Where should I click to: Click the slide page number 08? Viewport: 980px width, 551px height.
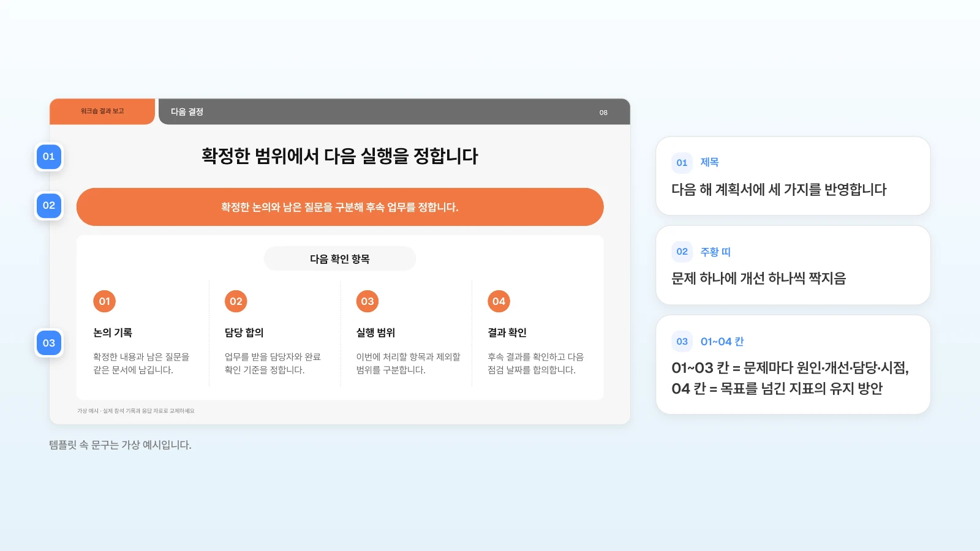[603, 113]
